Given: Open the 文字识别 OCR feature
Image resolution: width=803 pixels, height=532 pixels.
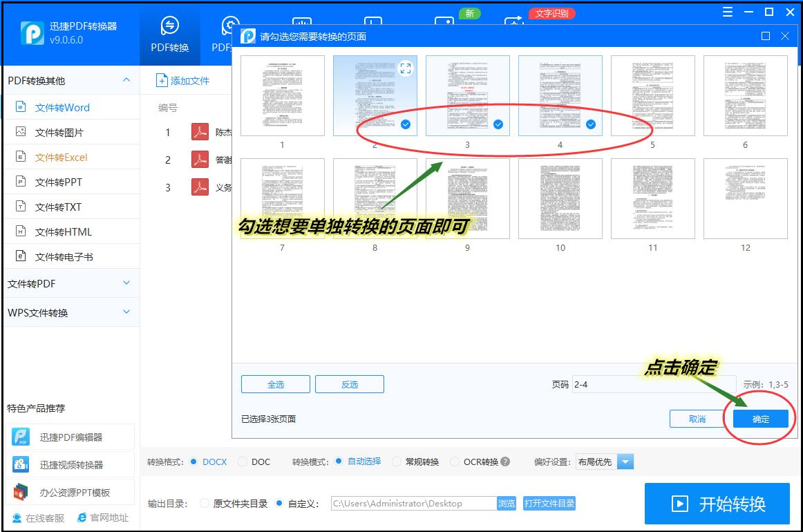Looking at the screenshot, I should click(551, 13).
